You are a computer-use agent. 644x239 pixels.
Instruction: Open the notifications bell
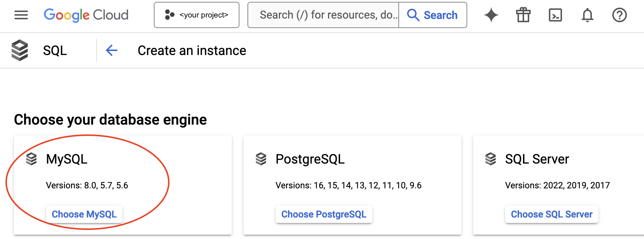(587, 15)
